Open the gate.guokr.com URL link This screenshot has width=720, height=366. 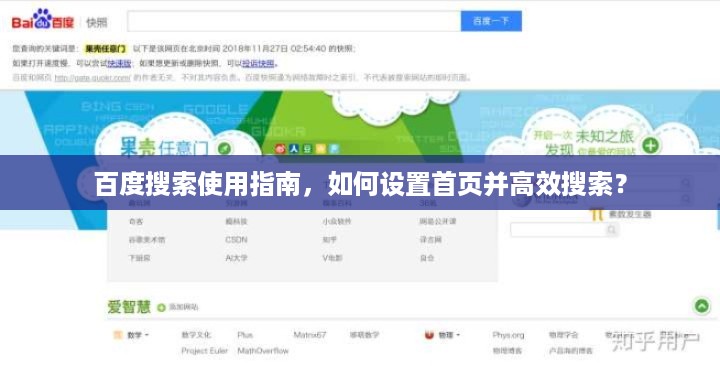pyautogui.click(x=93, y=78)
